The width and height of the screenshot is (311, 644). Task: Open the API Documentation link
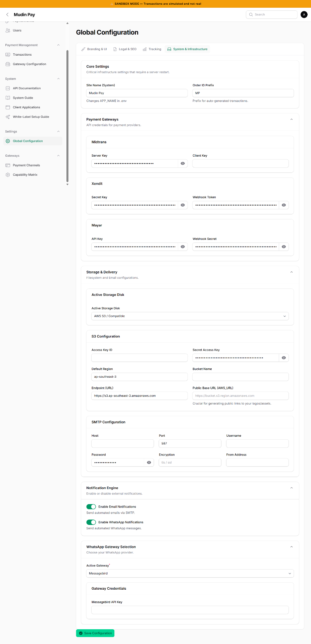point(33,88)
